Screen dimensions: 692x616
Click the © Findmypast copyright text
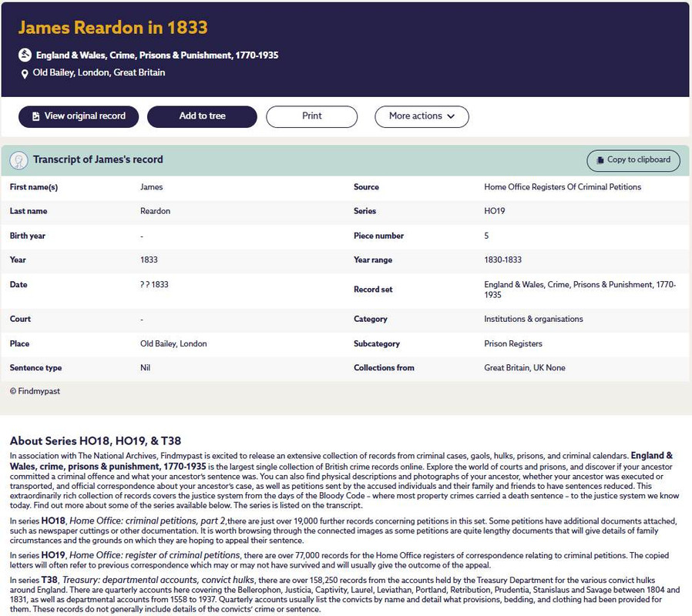[35, 391]
